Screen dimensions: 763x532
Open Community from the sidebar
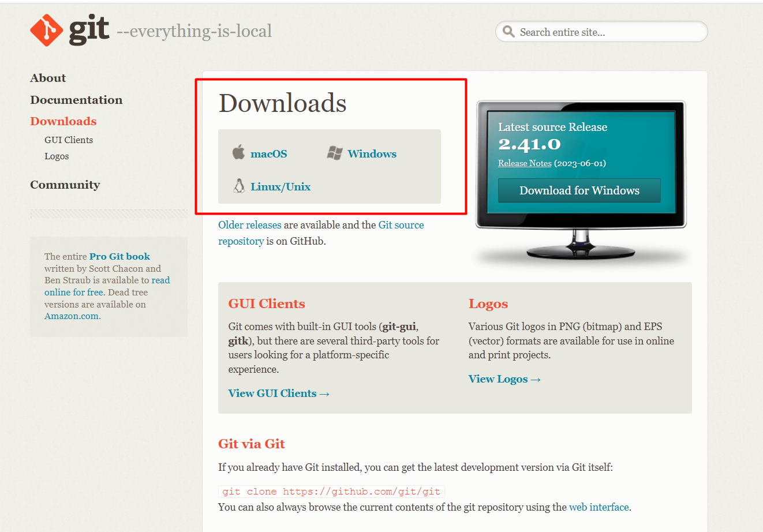click(x=65, y=185)
